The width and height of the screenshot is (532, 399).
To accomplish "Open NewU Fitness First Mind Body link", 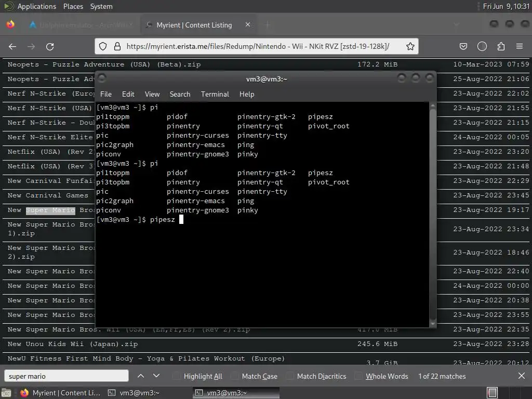I will pos(146,358).
